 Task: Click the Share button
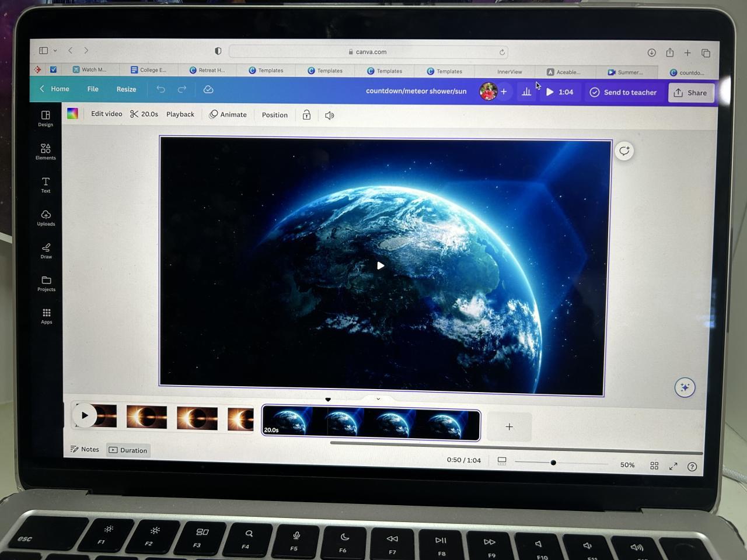pos(691,93)
